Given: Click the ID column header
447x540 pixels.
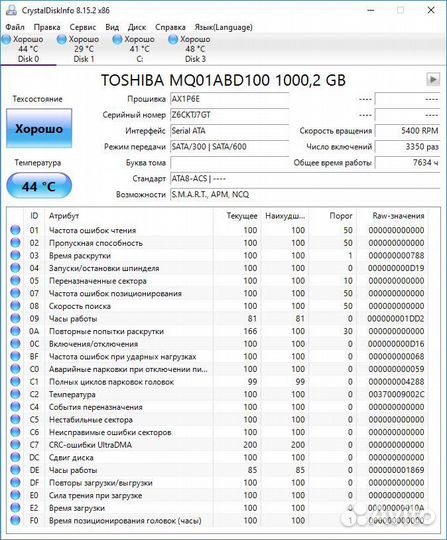Looking at the screenshot, I should [x=34, y=216].
